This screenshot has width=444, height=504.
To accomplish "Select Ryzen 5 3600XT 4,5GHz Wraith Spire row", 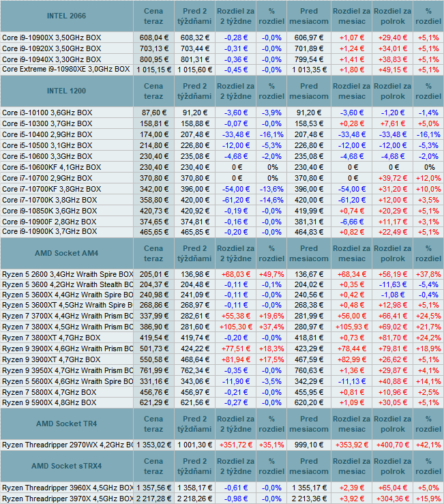I will coord(68,306).
